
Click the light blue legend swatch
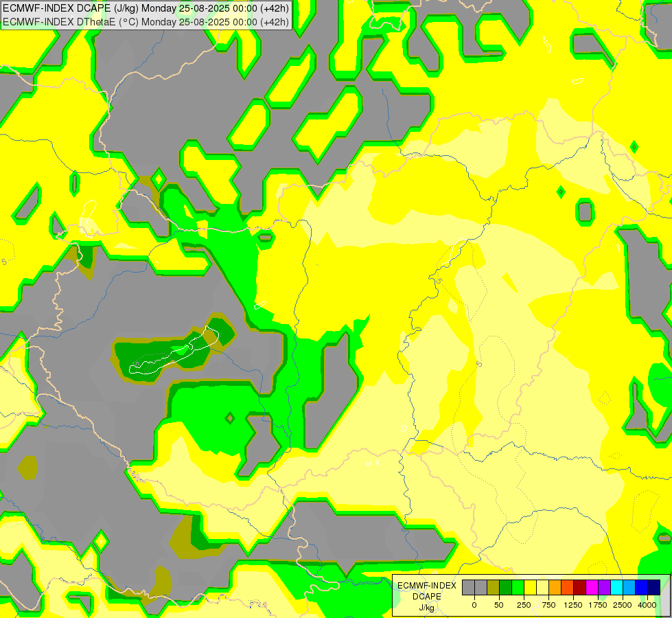tap(629, 587)
